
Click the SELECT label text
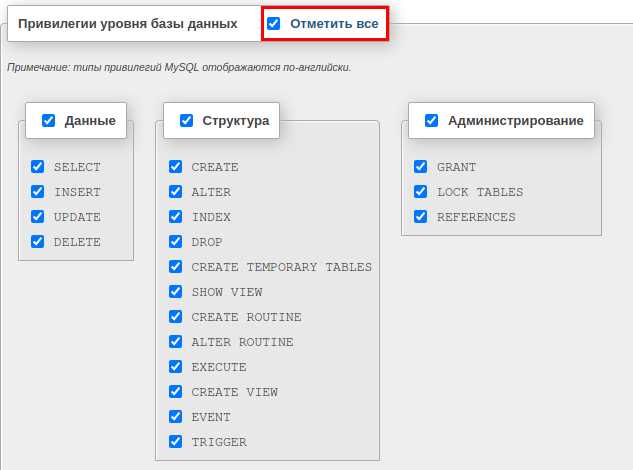pyautogui.click(x=77, y=167)
